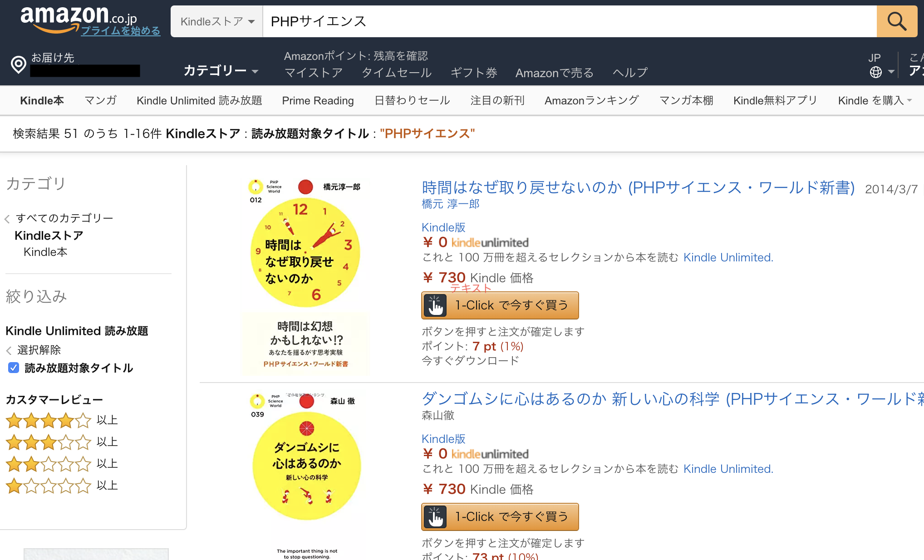This screenshot has height=560, width=924.
Task: Open the Kindleストア search category dropdown
Action: tap(217, 21)
